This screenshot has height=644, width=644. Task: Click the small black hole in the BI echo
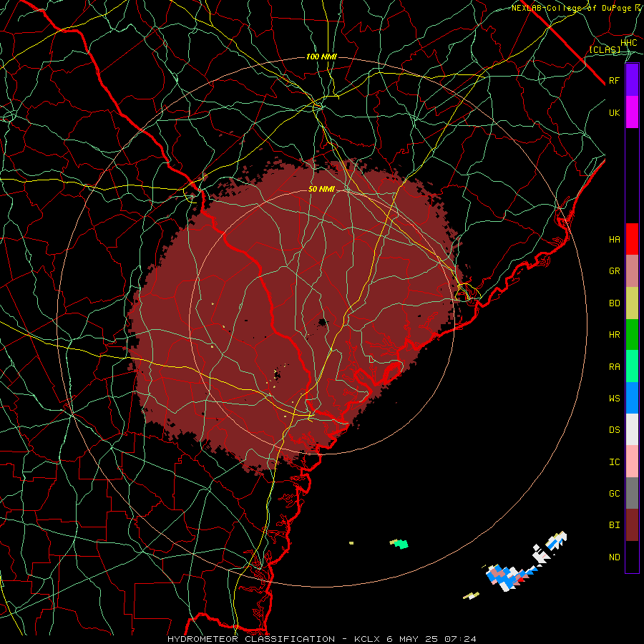[x=323, y=323]
